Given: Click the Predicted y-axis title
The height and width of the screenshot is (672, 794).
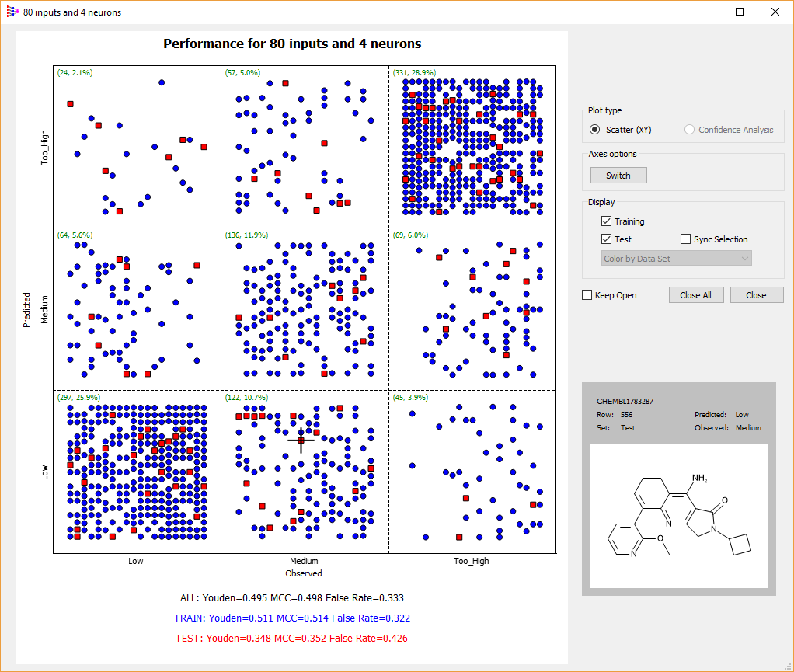Looking at the screenshot, I should [26, 310].
